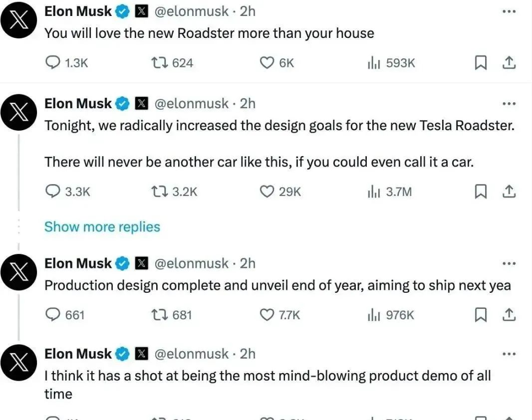Screen dimensions: 532x420
Task: Open more options on 'design goals' tweet
Action: point(509,104)
